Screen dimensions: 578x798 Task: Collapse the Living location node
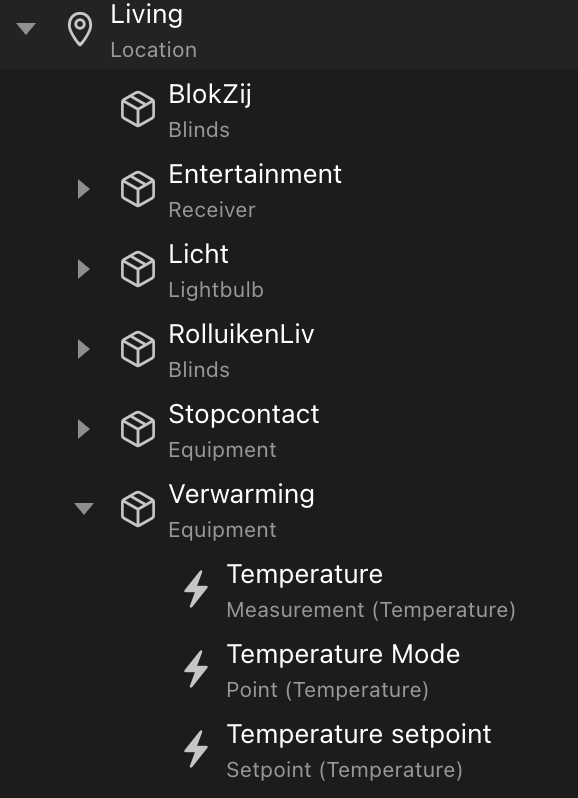click(x=26, y=28)
